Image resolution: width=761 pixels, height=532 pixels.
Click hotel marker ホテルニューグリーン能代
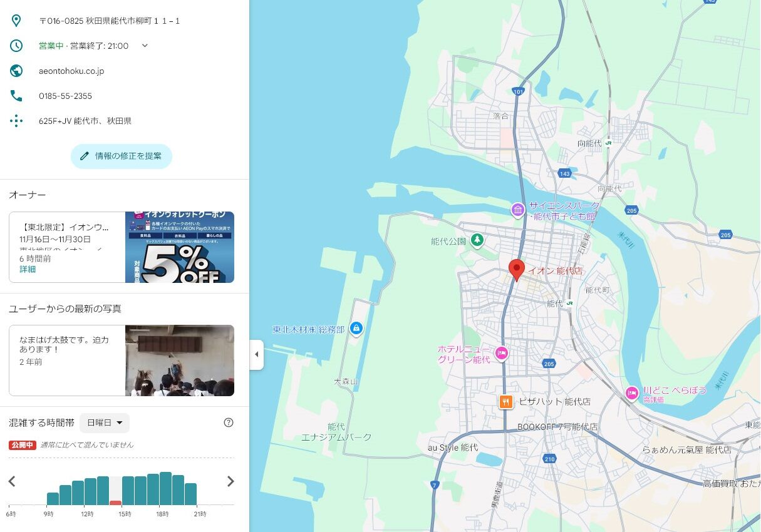(501, 354)
